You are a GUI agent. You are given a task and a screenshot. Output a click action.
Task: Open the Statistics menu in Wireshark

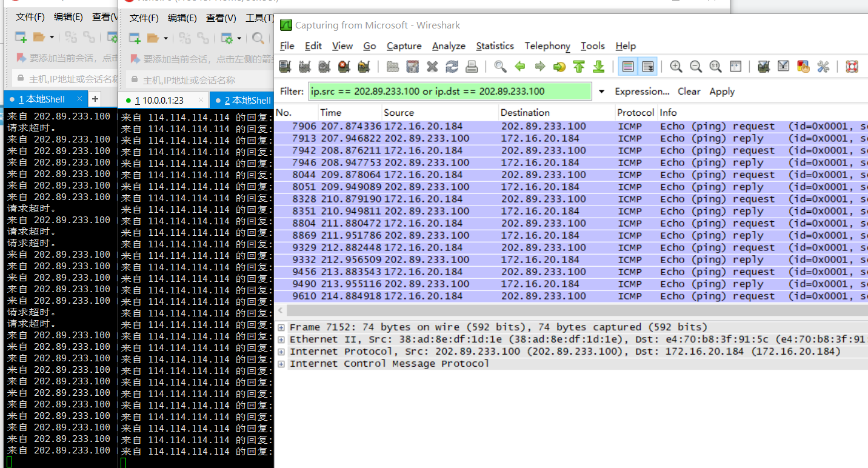point(495,46)
